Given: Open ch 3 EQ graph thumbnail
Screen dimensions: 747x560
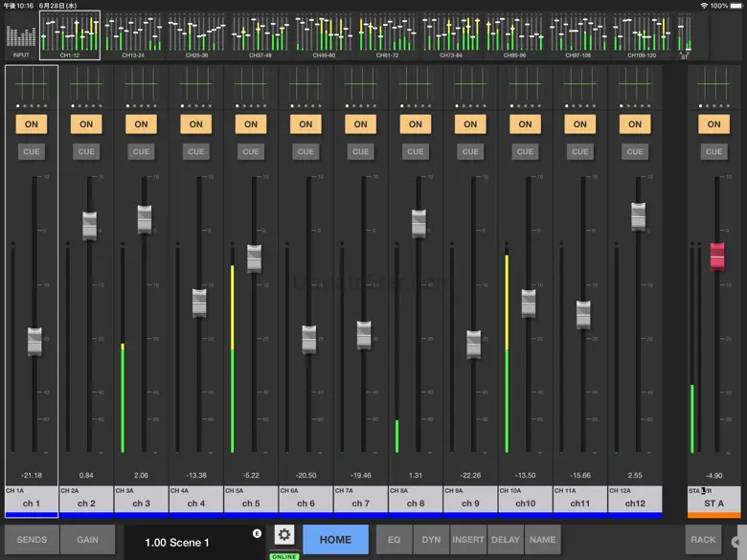Looking at the screenshot, I should click(x=141, y=84).
